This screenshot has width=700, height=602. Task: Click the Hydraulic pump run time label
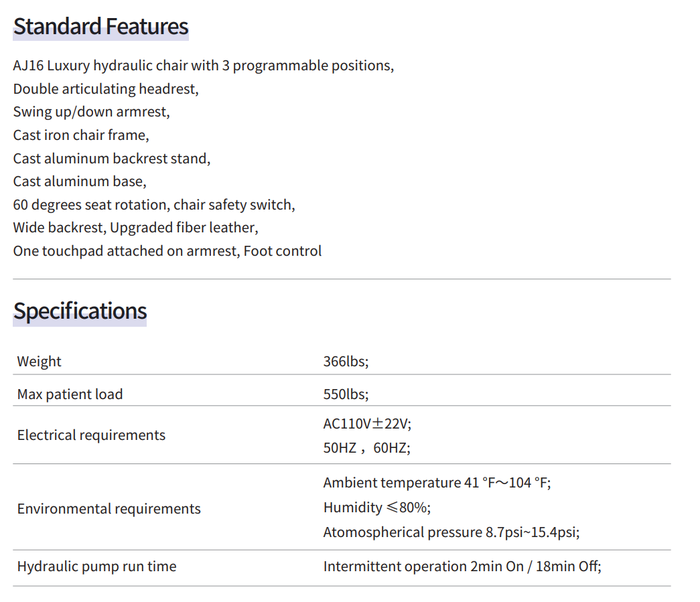click(96, 567)
